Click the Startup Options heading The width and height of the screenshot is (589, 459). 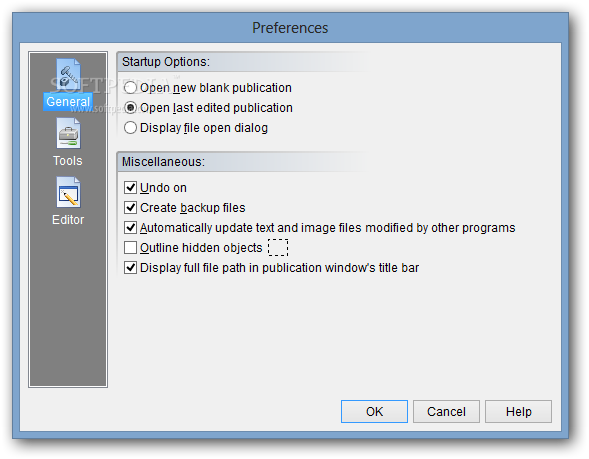166,62
